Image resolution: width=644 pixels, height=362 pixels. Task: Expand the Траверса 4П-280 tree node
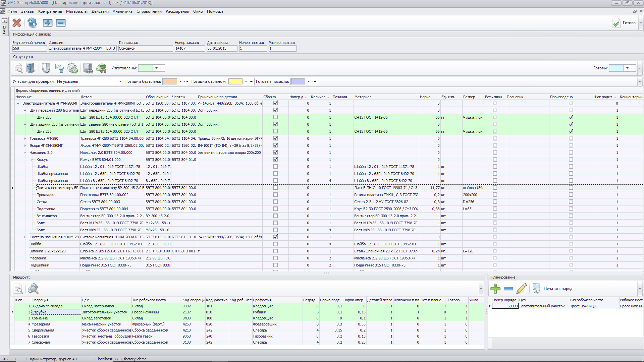pyautogui.click(x=25, y=138)
